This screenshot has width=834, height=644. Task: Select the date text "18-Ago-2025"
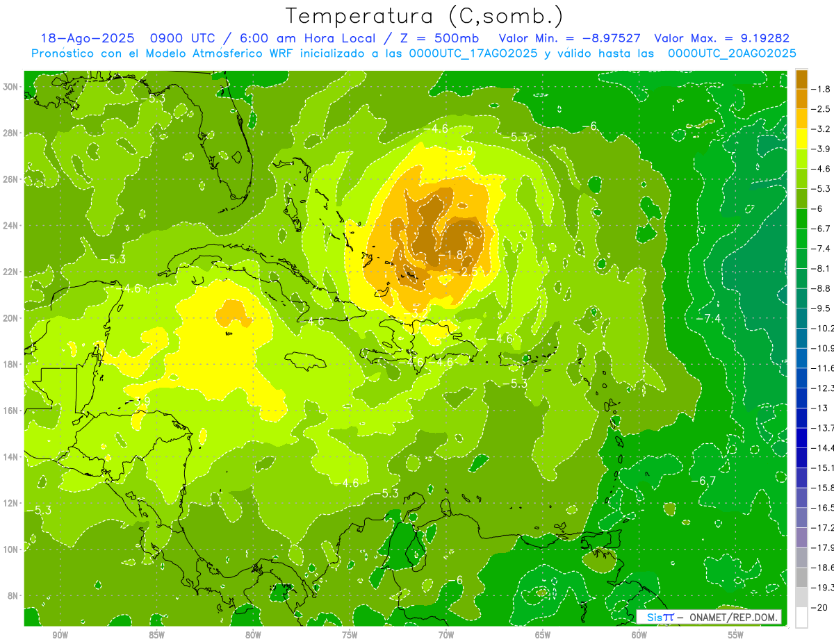(x=87, y=39)
